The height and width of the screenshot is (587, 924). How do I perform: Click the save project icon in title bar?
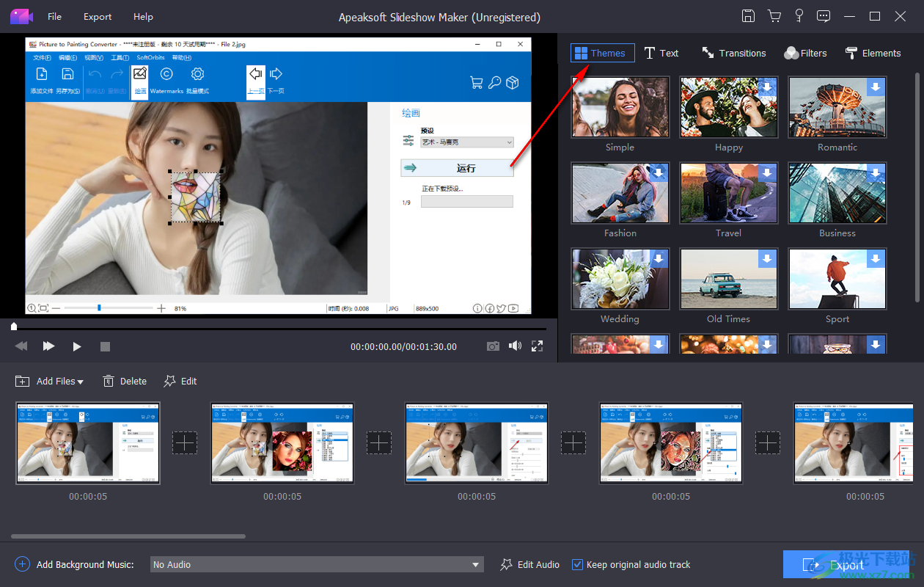coord(748,16)
